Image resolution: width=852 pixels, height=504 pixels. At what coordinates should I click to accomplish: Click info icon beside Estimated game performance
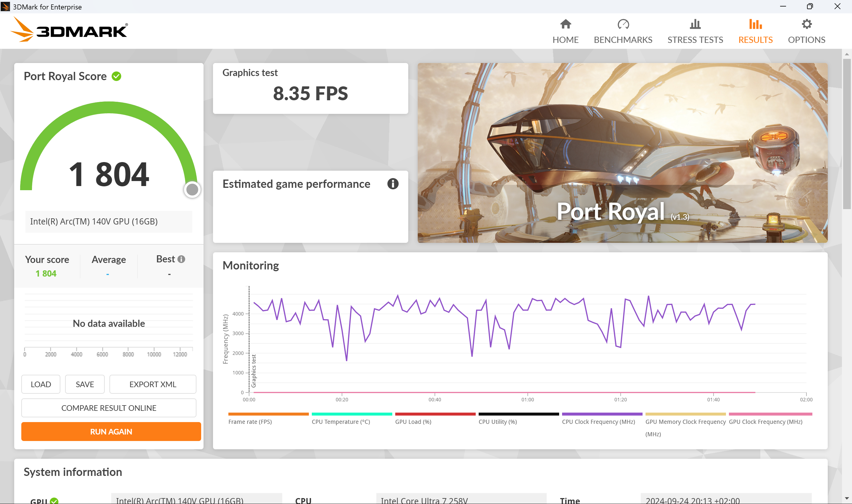pos(393,184)
